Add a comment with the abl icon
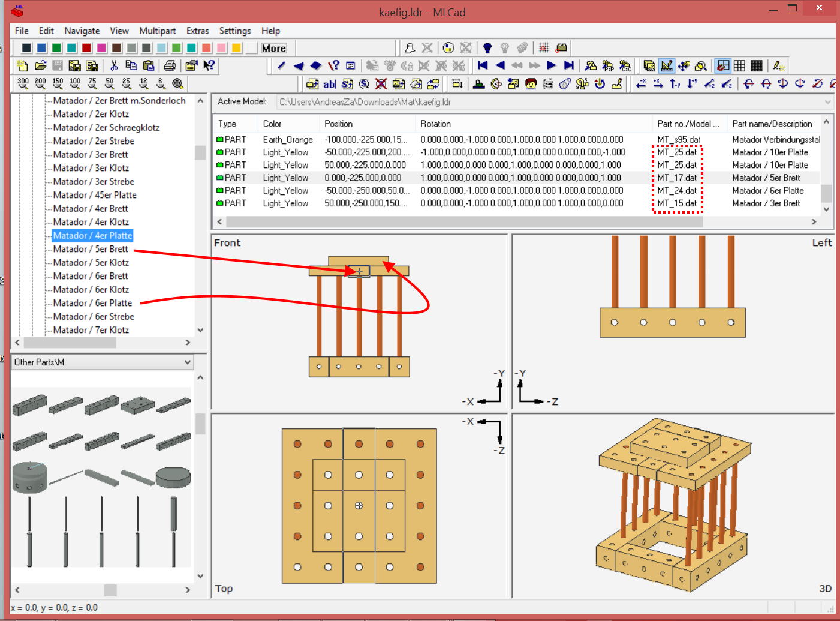The width and height of the screenshot is (840, 621). [x=329, y=83]
